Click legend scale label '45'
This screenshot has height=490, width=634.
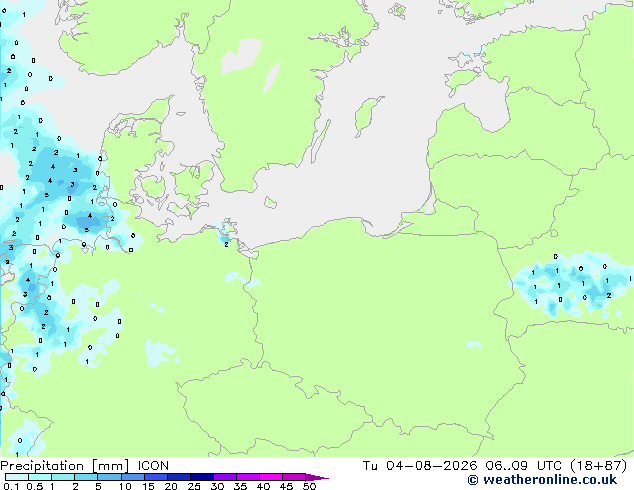[x=286, y=486]
